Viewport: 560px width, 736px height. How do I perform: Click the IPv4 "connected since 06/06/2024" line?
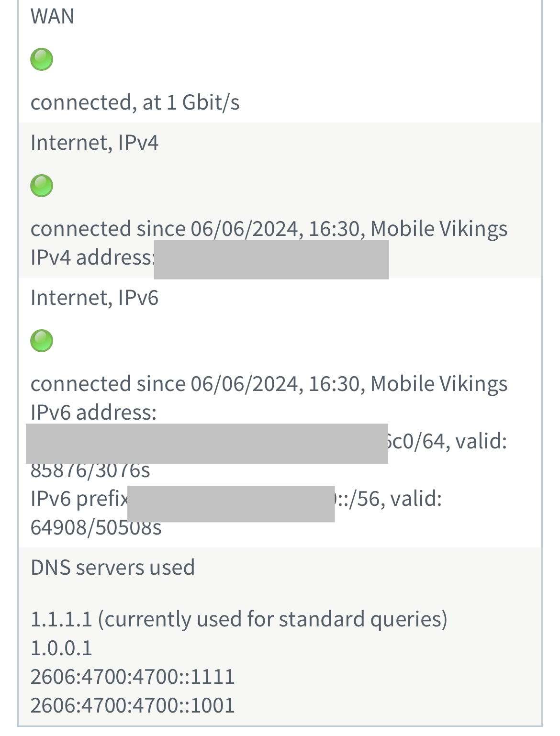(x=269, y=229)
